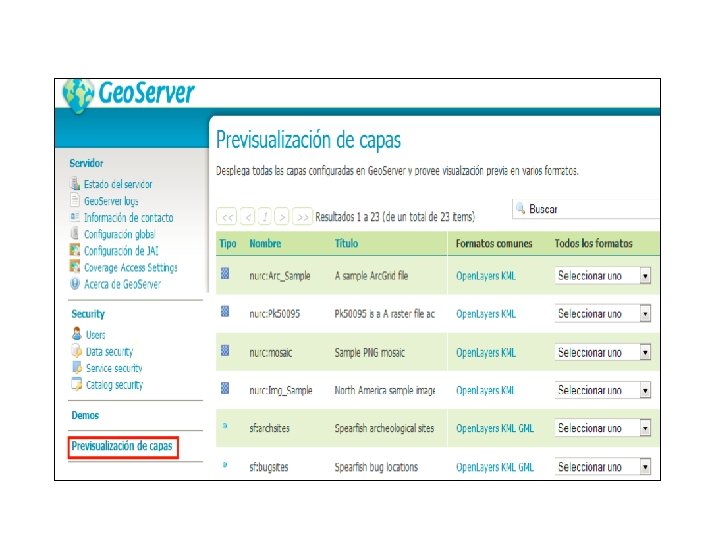The image size is (720, 540).
Task: Open format dropdown for nurc:mosaic
Action: [x=602, y=352]
